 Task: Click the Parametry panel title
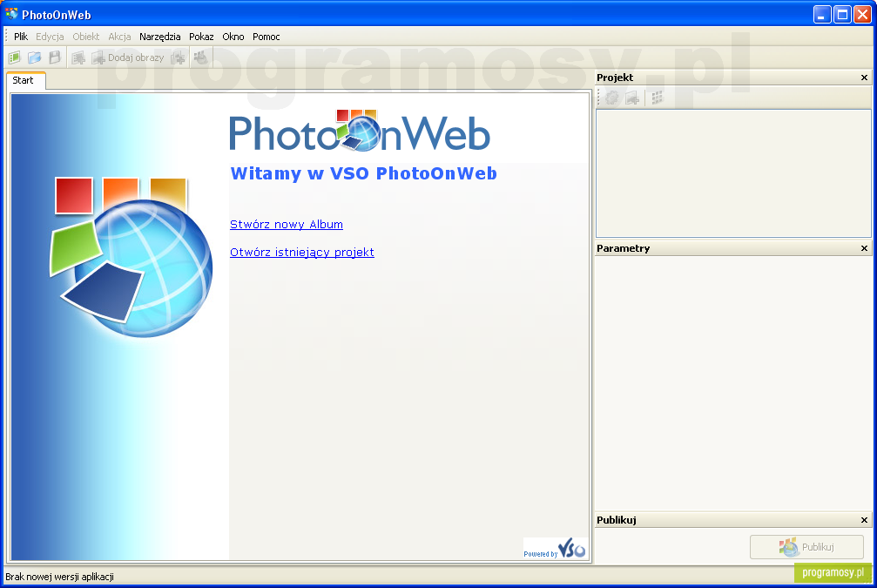[623, 248]
